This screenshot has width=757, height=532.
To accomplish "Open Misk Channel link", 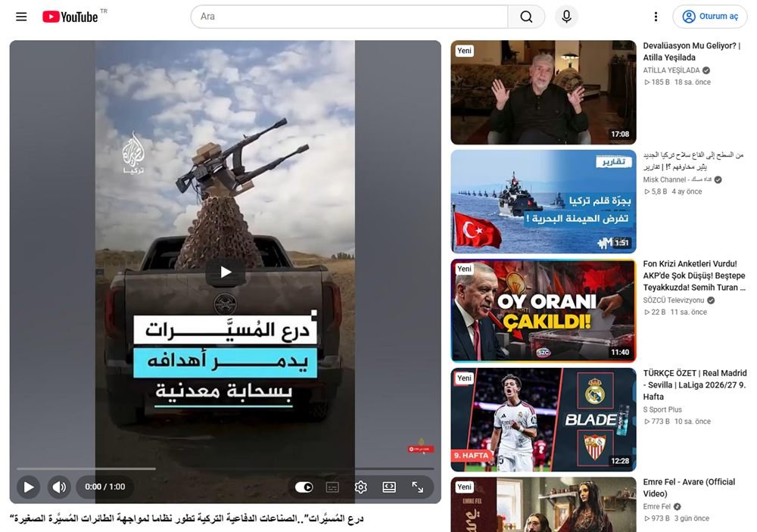I will 678,179.
